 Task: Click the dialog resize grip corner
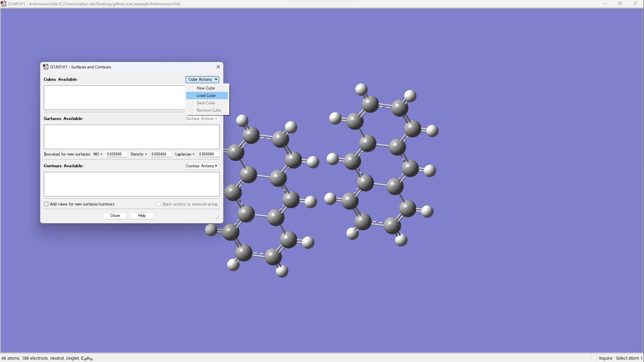(217, 218)
